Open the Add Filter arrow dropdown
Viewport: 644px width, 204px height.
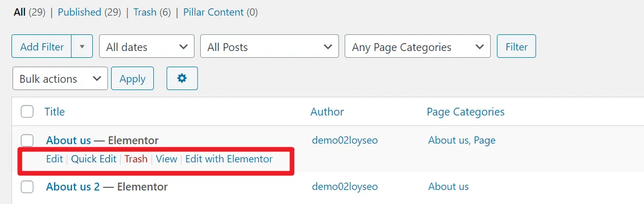82,46
